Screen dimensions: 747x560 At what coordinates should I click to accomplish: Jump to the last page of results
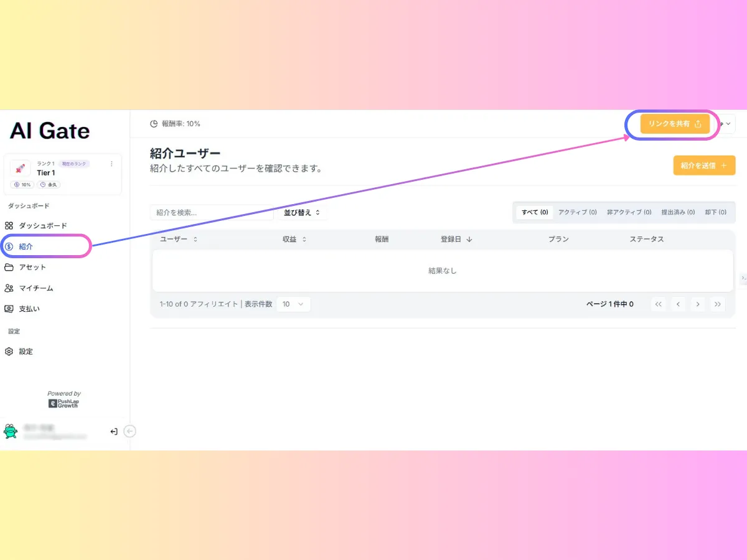pos(718,304)
